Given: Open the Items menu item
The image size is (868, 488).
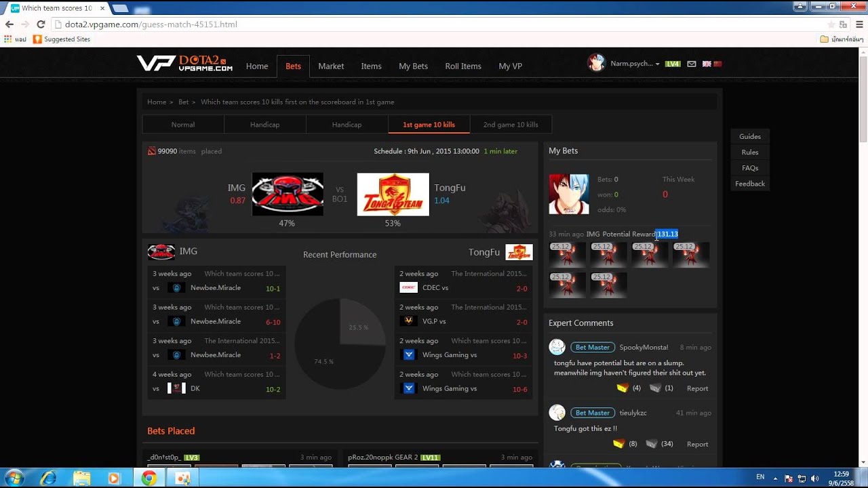Looking at the screenshot, I should [x=371, y=66].
